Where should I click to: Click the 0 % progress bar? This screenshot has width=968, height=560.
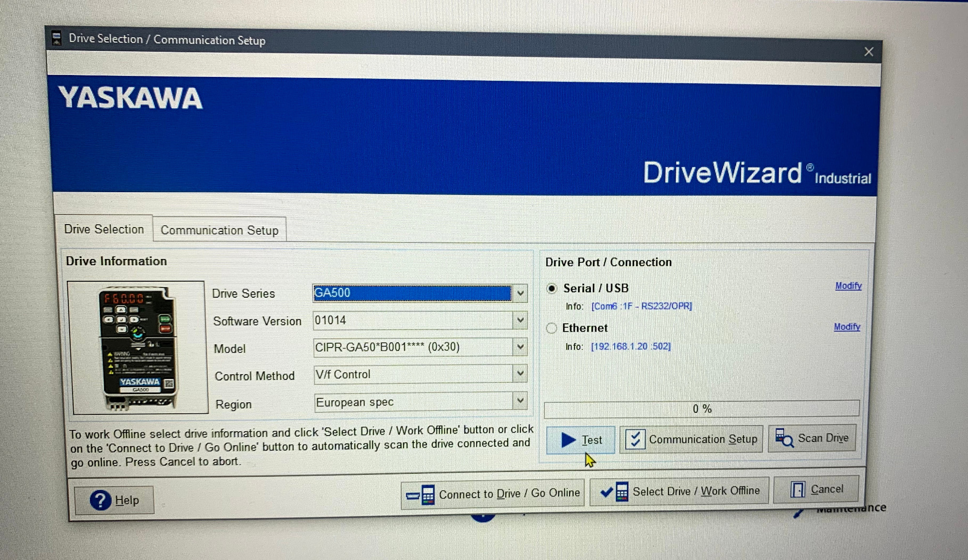(702, 409)
